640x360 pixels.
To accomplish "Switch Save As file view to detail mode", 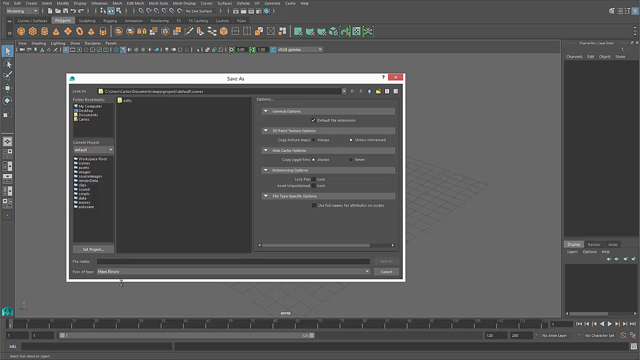I will 396,91.
